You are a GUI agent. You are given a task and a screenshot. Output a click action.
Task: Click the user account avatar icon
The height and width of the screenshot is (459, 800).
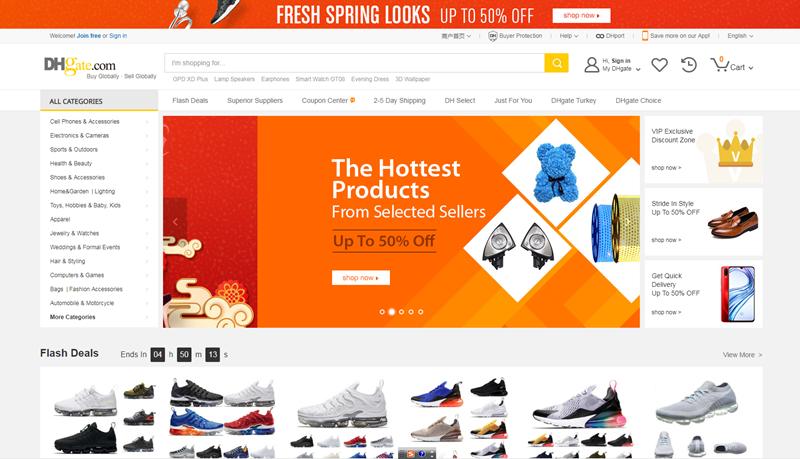(591, 65)
